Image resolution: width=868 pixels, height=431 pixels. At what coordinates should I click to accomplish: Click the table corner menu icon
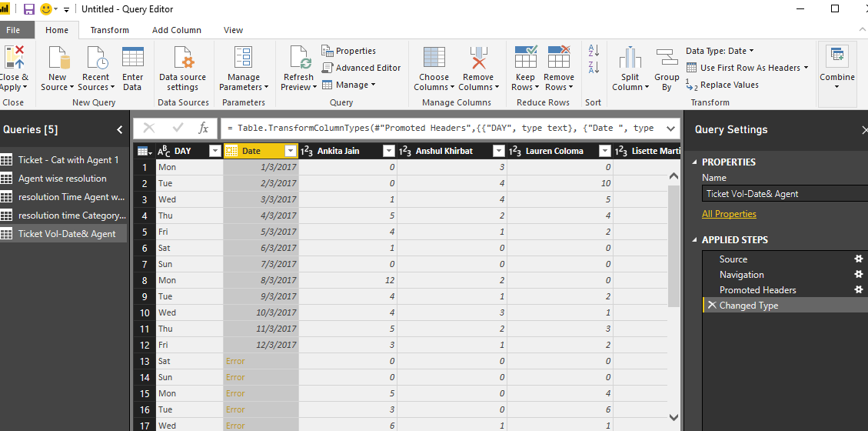click(145, 152)
